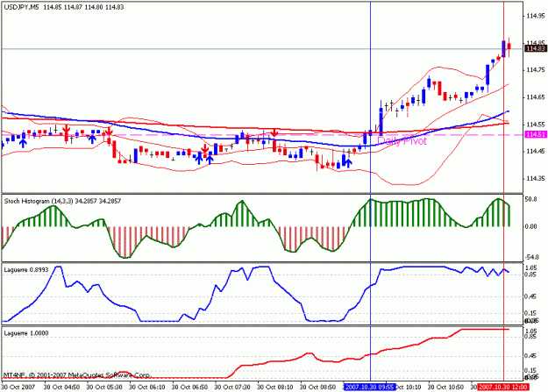Click the 114.95 price scale label
The width and height of the screenshot is (548, 392).
coord(536,16)
